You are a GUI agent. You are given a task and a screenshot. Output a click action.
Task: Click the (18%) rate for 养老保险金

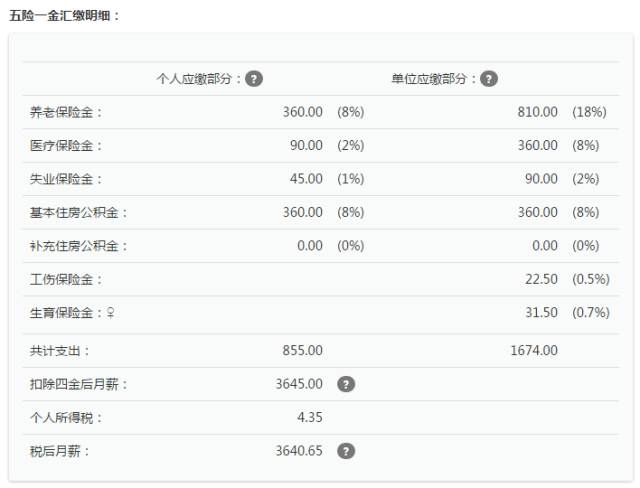pos(589,112)
